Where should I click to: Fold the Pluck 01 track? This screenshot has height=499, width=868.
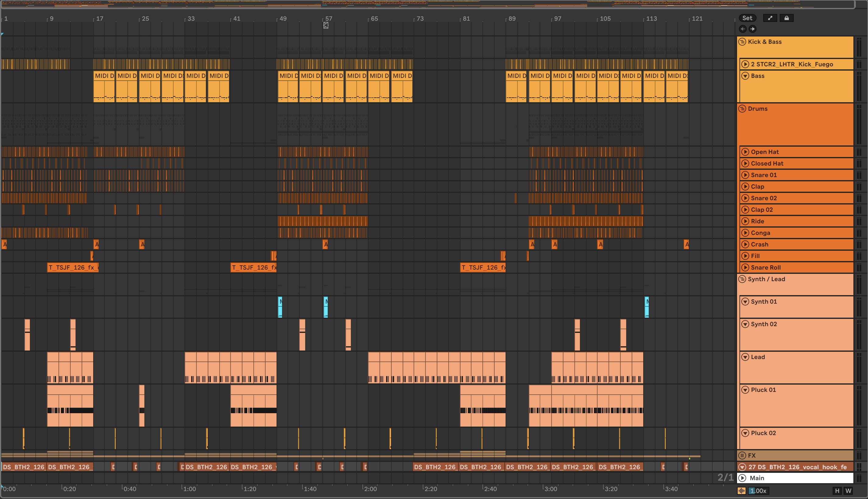745,390
